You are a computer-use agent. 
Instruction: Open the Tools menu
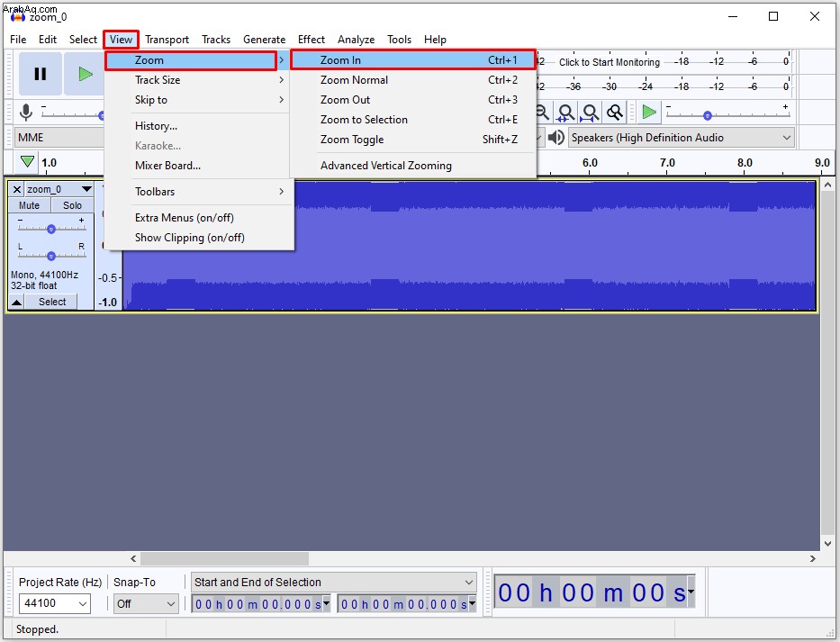click(399, 39)
